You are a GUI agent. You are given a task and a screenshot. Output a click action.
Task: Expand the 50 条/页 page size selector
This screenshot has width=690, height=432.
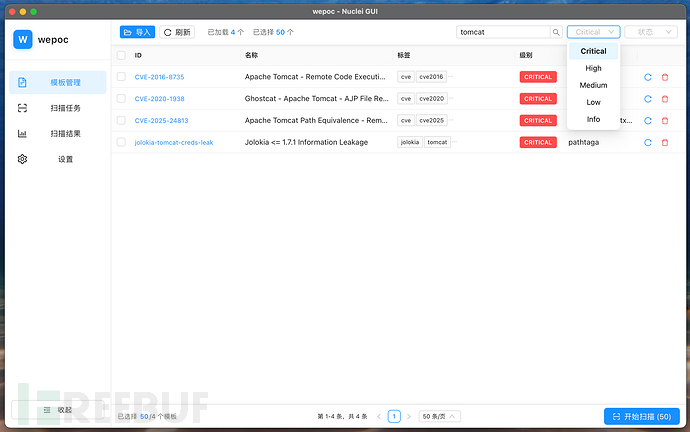coord(439,416)
